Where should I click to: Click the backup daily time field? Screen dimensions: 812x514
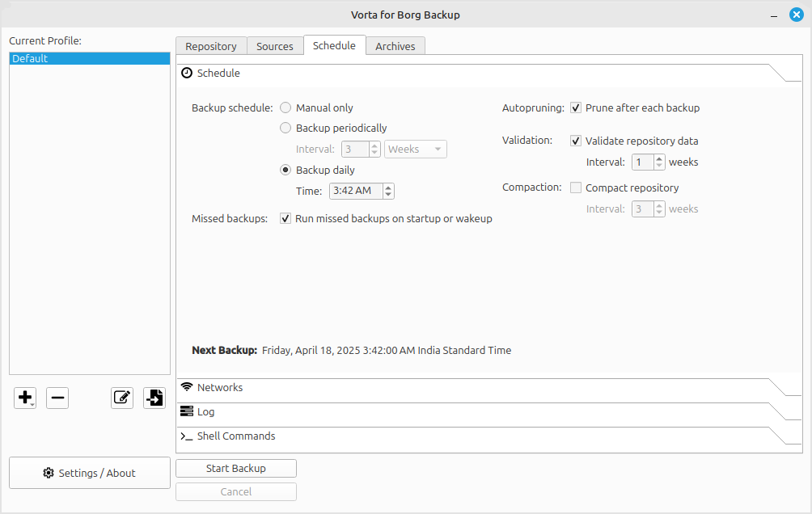point(356,191)
